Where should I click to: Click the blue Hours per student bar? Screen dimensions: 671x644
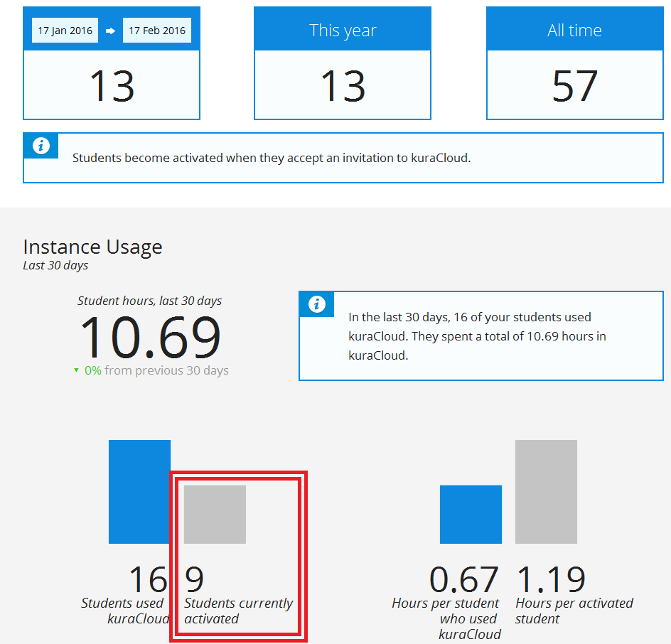[471, 514]
